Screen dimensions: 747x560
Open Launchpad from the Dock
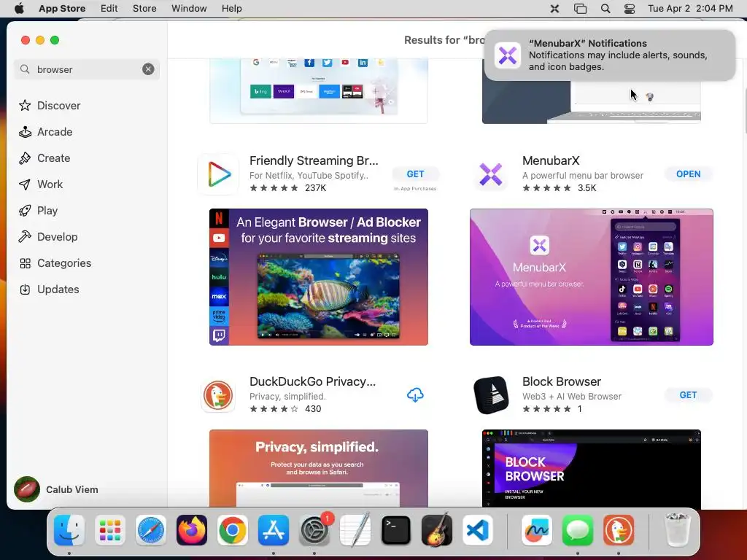point(110,530)
